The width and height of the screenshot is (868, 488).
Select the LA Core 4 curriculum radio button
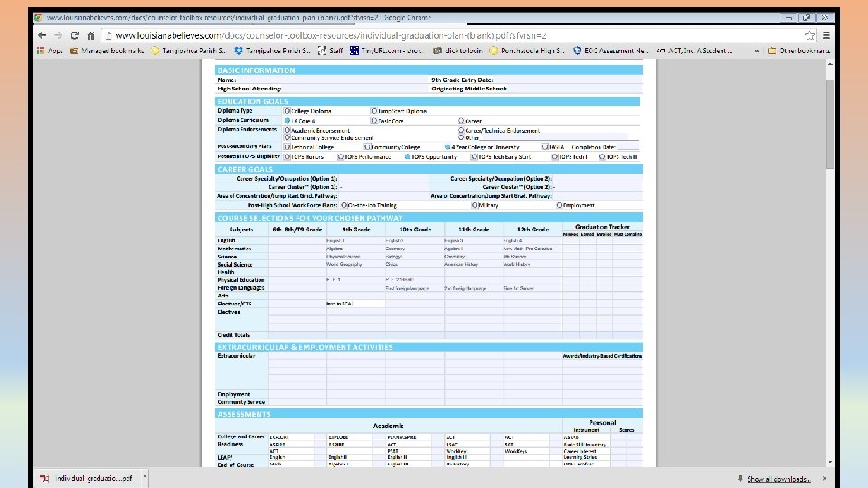288,120
